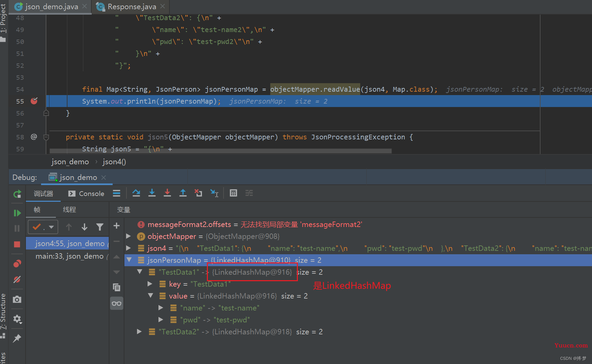Click json4() breadcrumb
Viewport: 592px width, 364px height.
click(x=114, y=162)
